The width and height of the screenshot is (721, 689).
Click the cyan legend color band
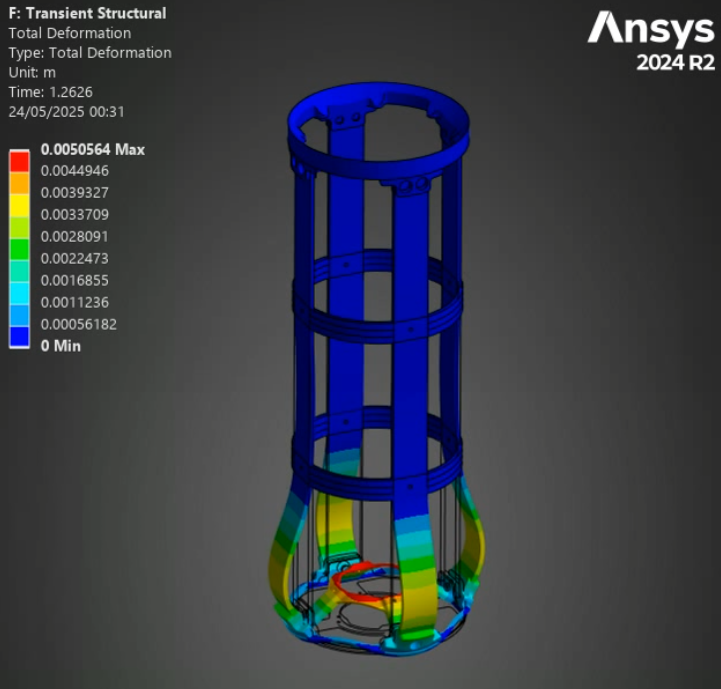(x=19, y=292)
